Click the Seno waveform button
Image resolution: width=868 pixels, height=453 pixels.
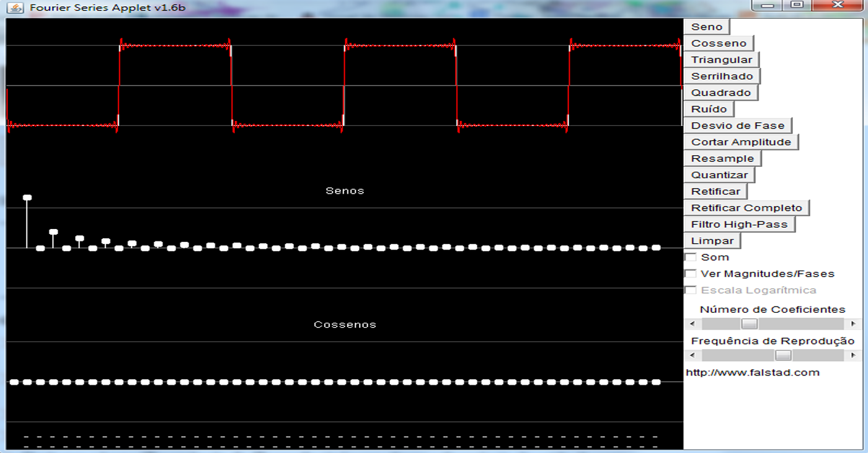tap(707, 27)
